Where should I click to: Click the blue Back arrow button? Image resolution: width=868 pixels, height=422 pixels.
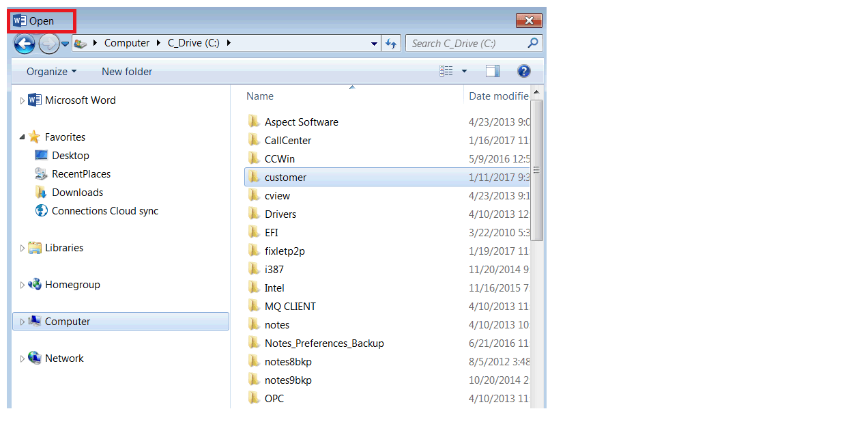pyautogui.click(x=25, y=44)
